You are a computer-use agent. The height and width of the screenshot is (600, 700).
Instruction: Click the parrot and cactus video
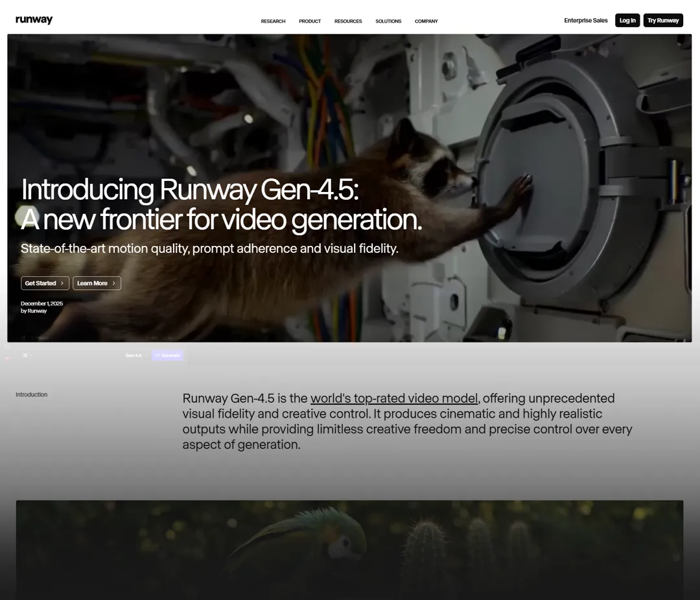pos(349,550)
